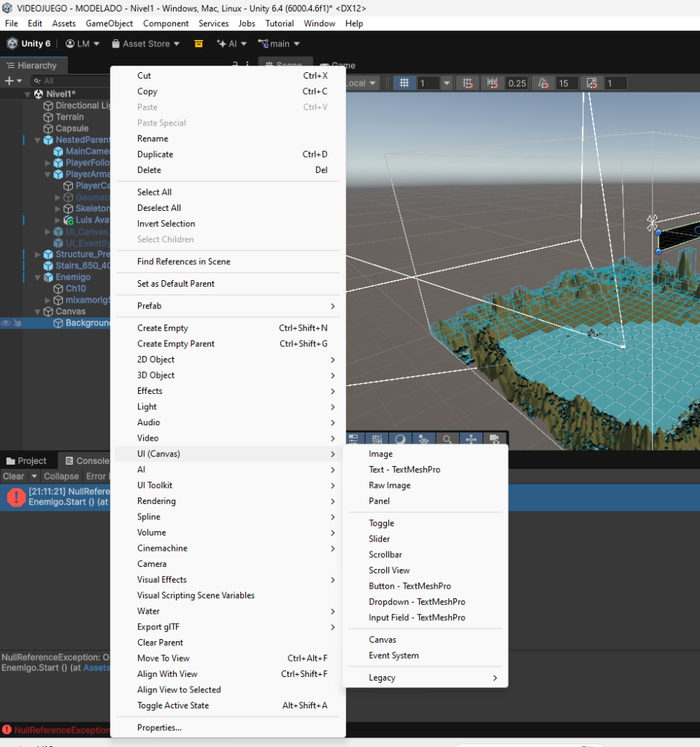Collapse the Nivel1 scene arrow
This screenshot has width=700, height=747.
28,94
